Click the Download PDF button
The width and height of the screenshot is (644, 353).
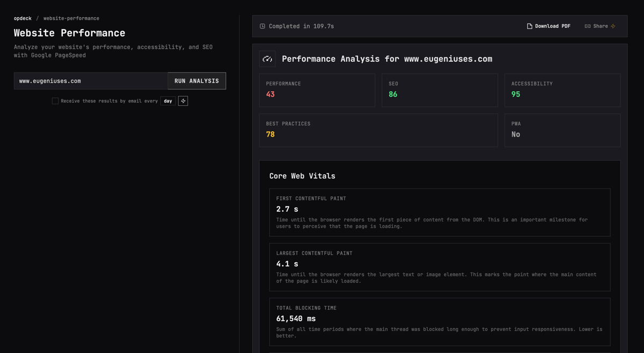coord(548,26)
